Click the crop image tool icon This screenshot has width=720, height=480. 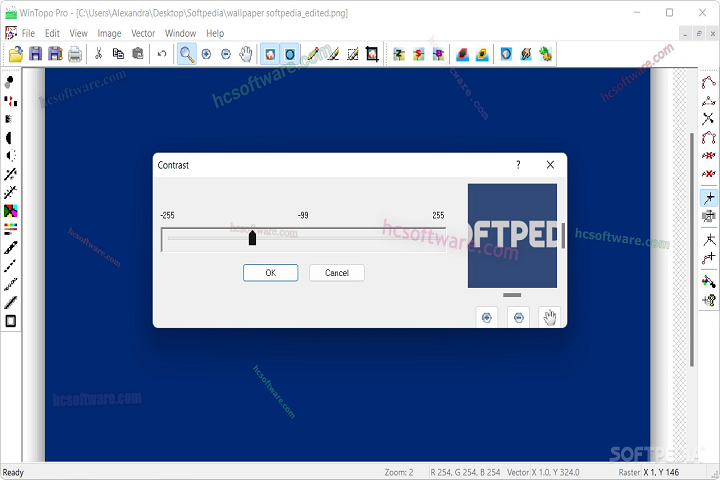[372, 54]
